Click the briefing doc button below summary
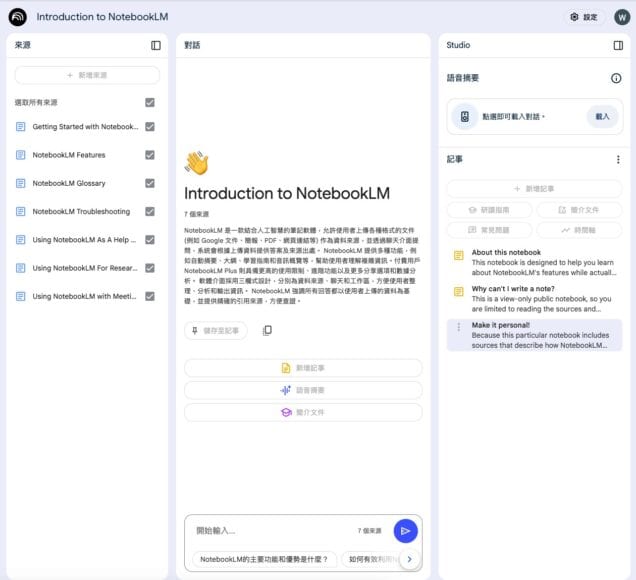Image resolution: width=636 pixels, height=580 pixels. point(303,412)
